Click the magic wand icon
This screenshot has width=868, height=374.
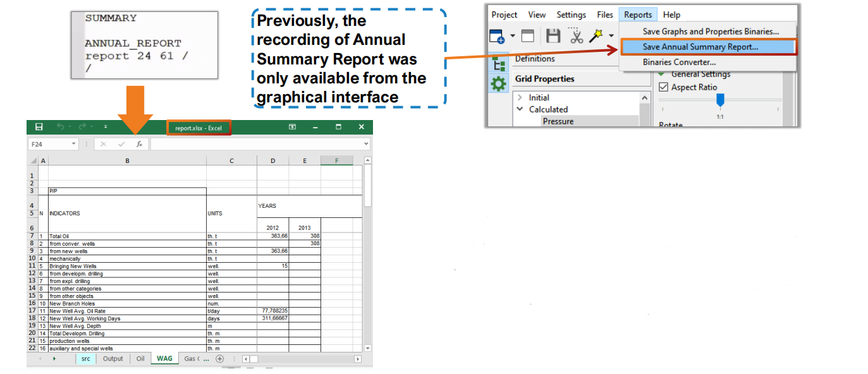tap(596, 36)
